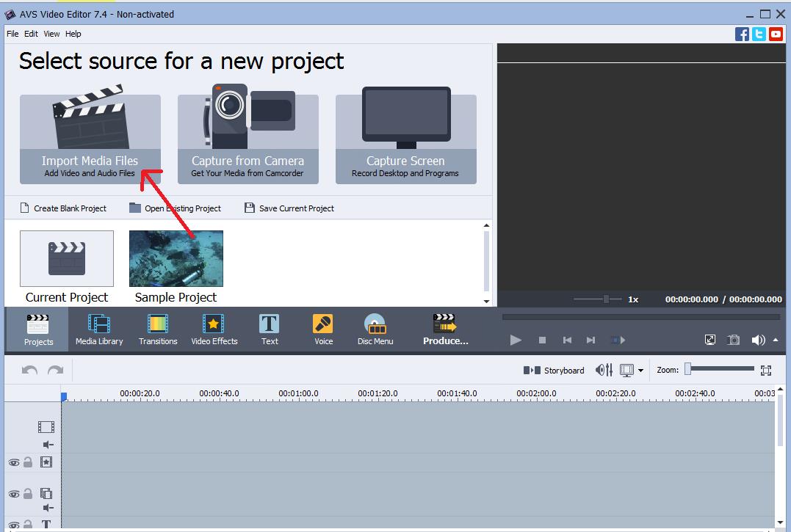Screen dimensions: 791x532
Task: Take a snapshot with the camera icon
Action: [x=733, y=340]
